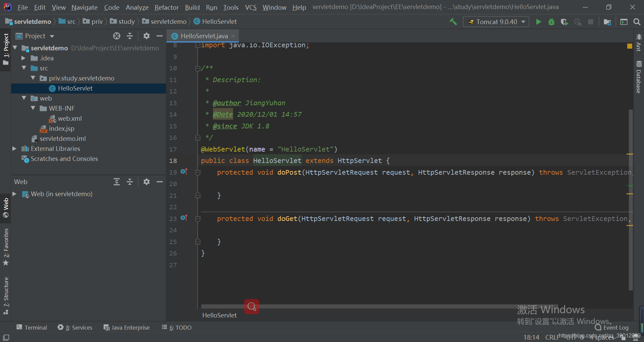Open Project Structure toolbar icon

(x=607, y=22)
